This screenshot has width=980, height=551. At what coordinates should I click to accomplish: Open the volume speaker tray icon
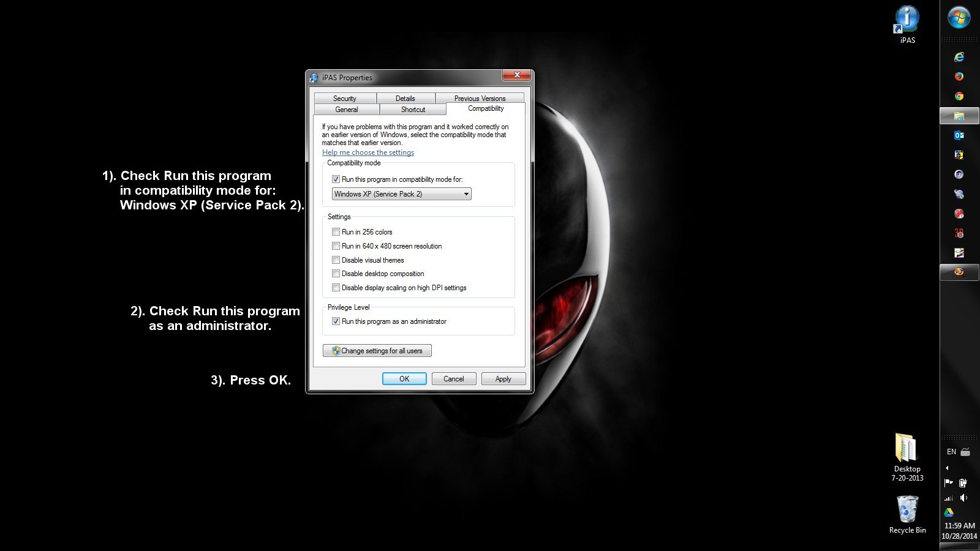point(963,498)
